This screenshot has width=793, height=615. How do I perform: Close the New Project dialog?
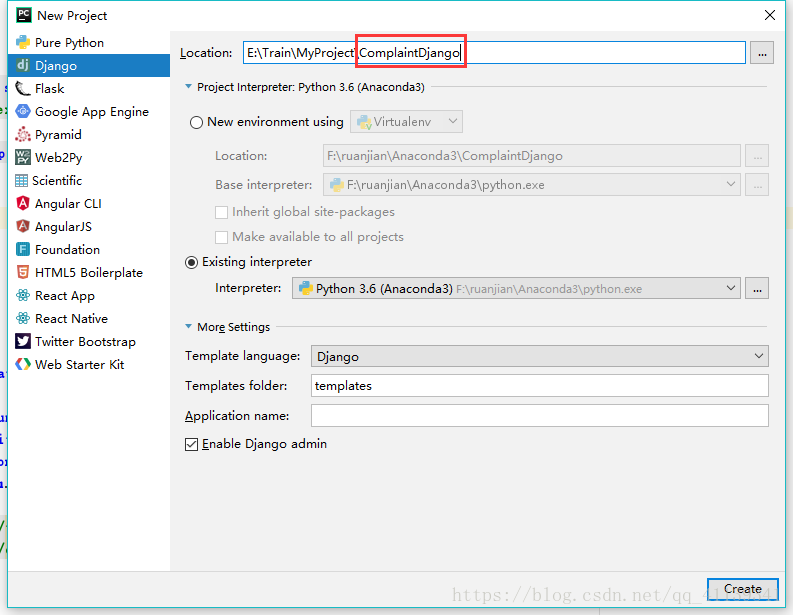pos(770,15)
